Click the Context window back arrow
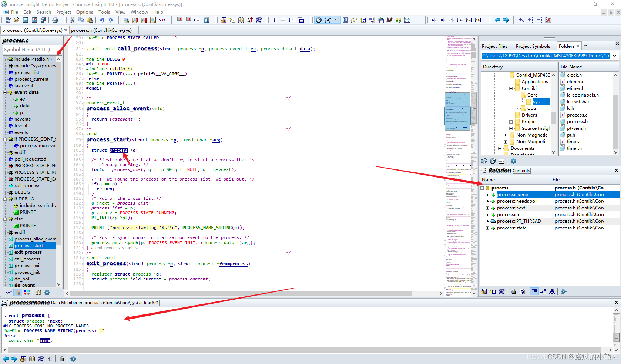This screenshot has width=621, height=364. pos(6,359)
